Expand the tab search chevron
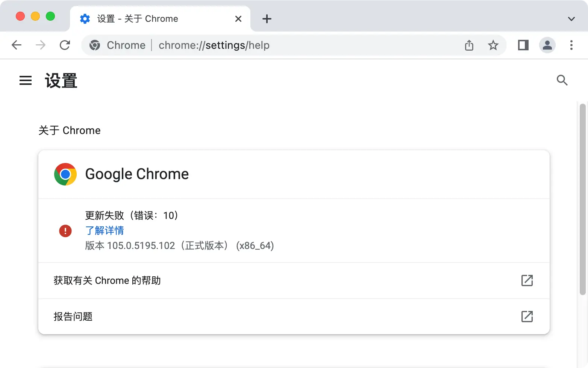 [571, 19]
